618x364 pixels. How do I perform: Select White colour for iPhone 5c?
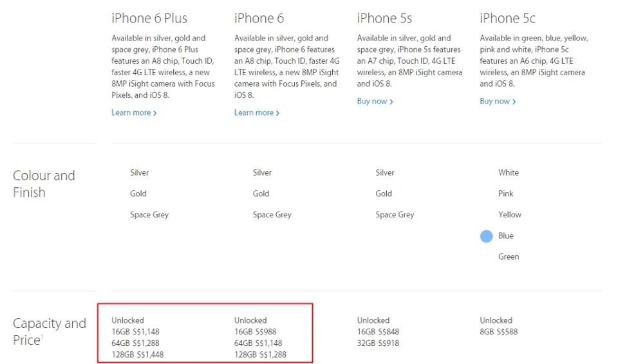[509, 172]
